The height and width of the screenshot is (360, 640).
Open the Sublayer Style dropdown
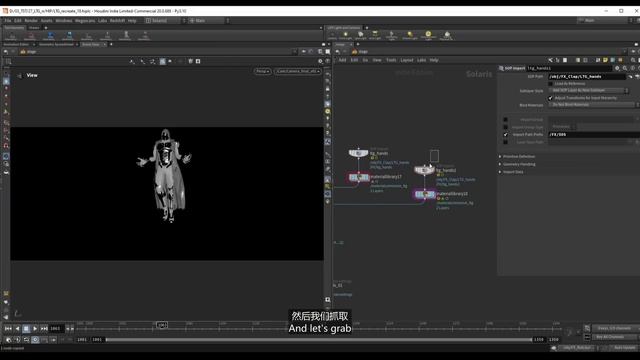pyautogui.click(x=588, y=90)
